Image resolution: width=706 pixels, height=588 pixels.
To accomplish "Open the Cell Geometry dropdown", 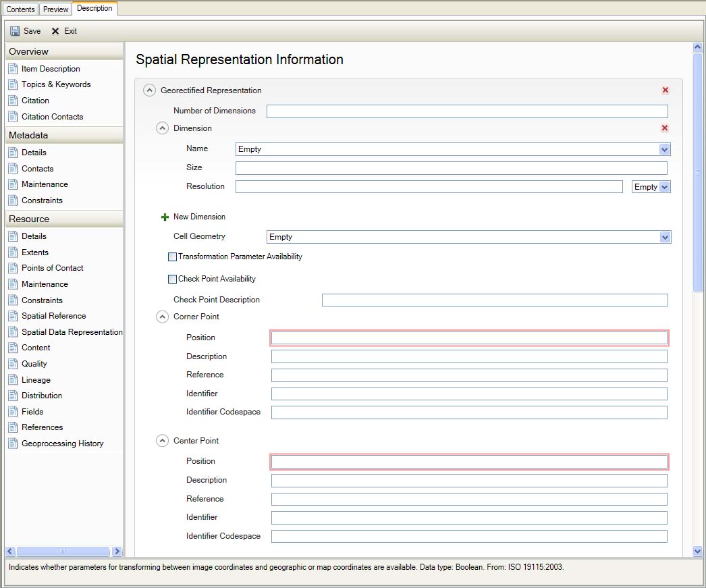I will 666,237.
